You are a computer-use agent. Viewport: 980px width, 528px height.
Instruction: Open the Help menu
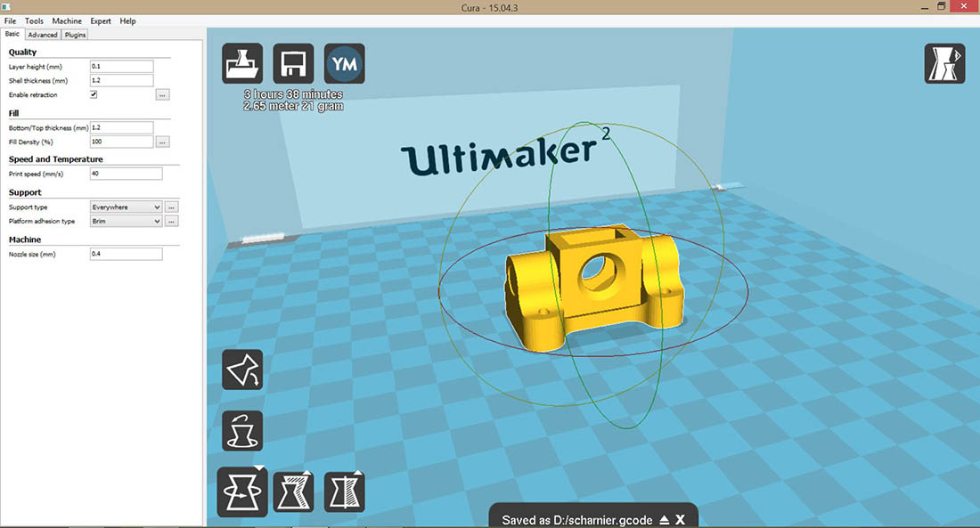[127, 20]
